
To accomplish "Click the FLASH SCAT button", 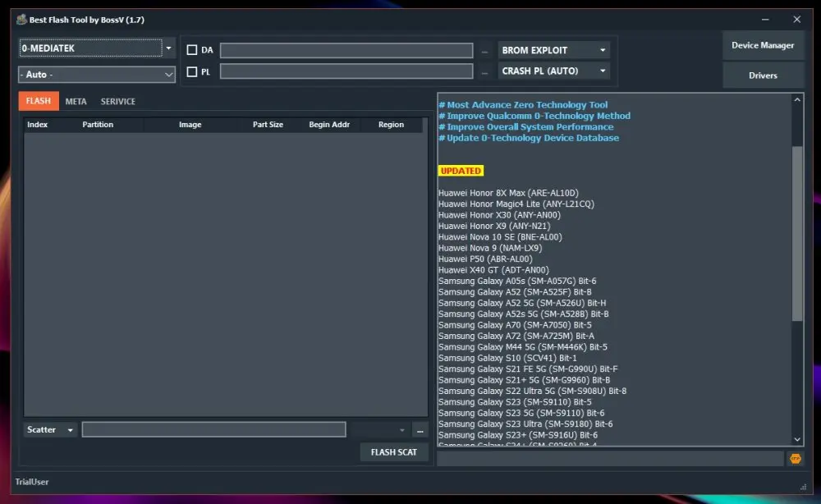I will tap(394, 452).
